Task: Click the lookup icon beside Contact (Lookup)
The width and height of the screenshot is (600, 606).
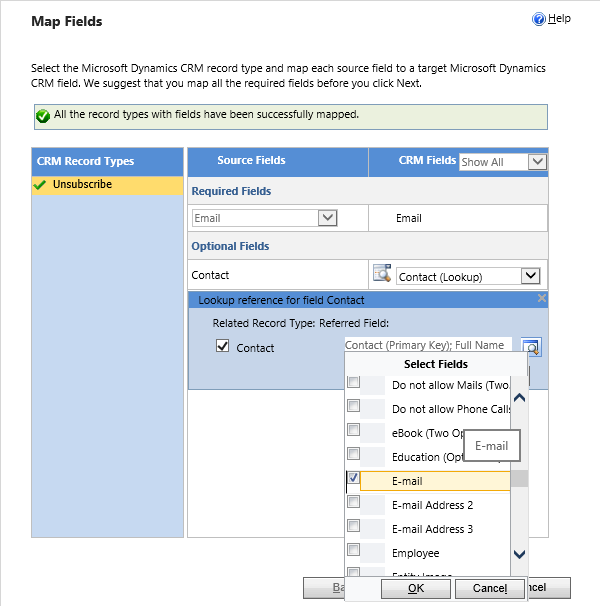Action: click(381, 275)
